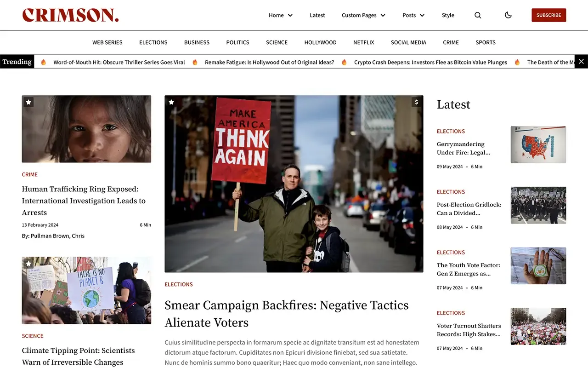The height and width of the screenshot is (368, 588).
Task: Click star badge on Planet B photo
Action: click(28, 264)
